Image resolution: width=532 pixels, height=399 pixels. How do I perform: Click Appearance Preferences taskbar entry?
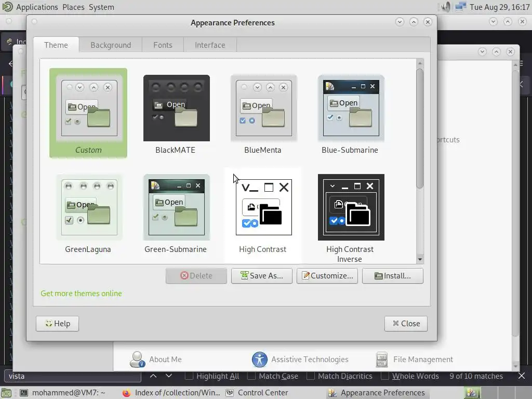(377, 393)
